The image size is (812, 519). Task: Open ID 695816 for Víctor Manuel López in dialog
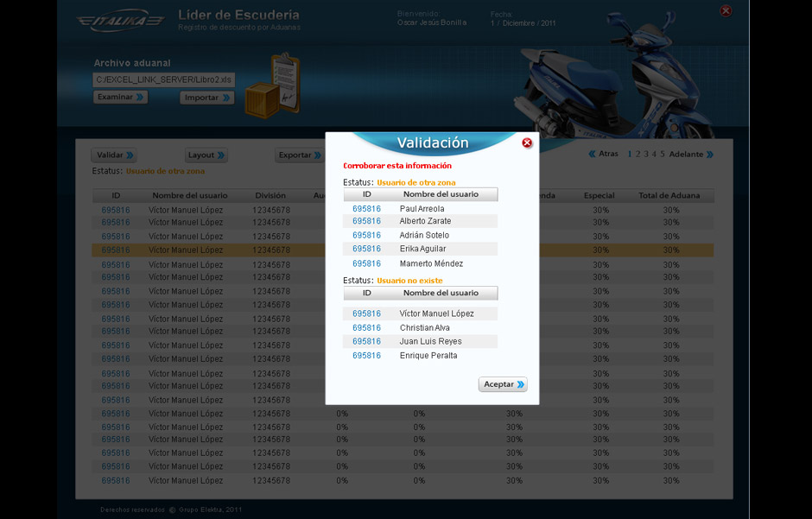366,313
